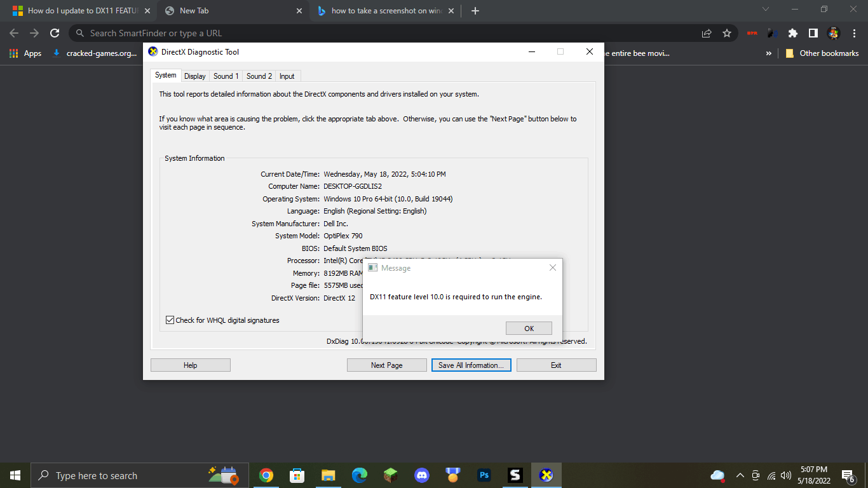
Task: Switch to the Display tab
Action: point(194,76)
